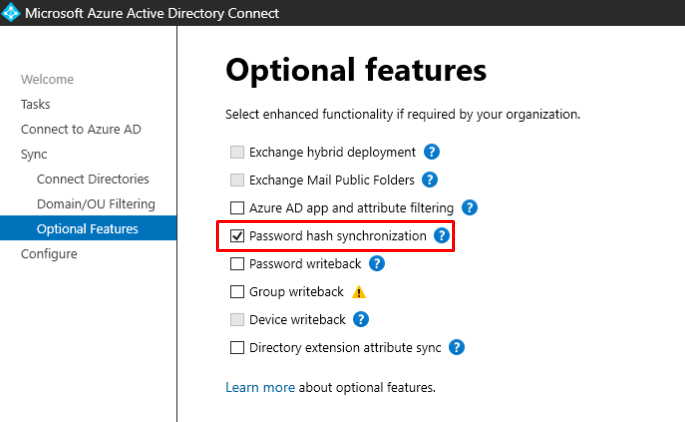This screenshot has width=685, height=422.
Task: Tick the Group writeback checkbox
Action: pos(237,292)
